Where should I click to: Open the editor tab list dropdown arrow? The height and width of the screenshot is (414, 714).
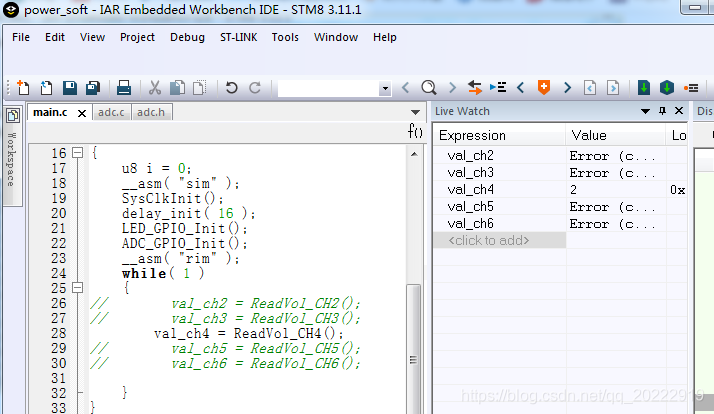(415, 112)
